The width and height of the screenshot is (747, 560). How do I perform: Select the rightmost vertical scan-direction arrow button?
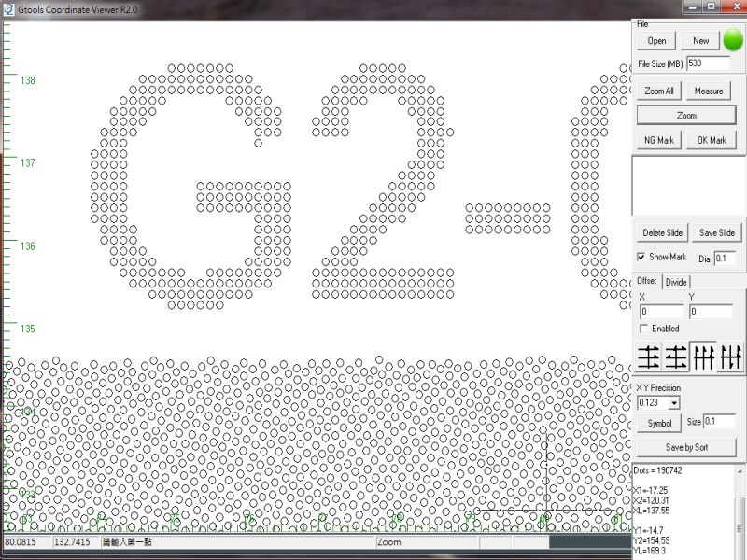(730, 357)
